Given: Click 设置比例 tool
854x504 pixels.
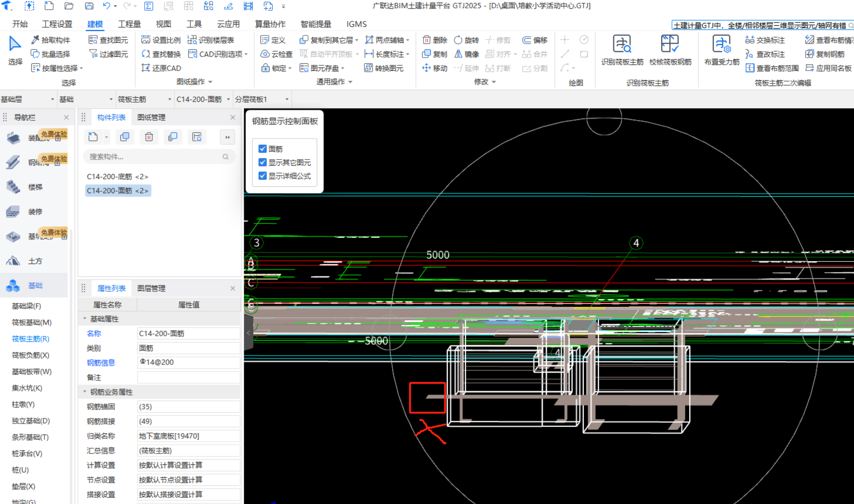Looking at the screenshot, I should [x=161, y=40].
